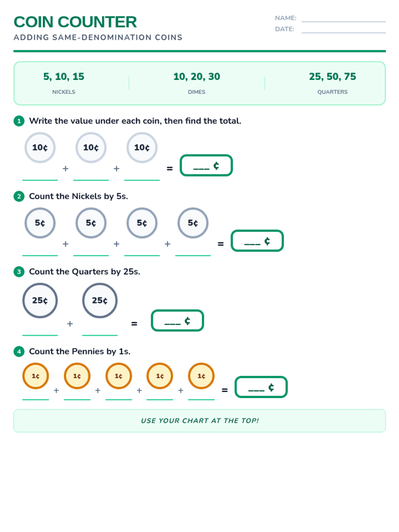The height and width of the screenshot is (532, 399).
Task: Click the pennies total answer box
Action: pos(261,387)
